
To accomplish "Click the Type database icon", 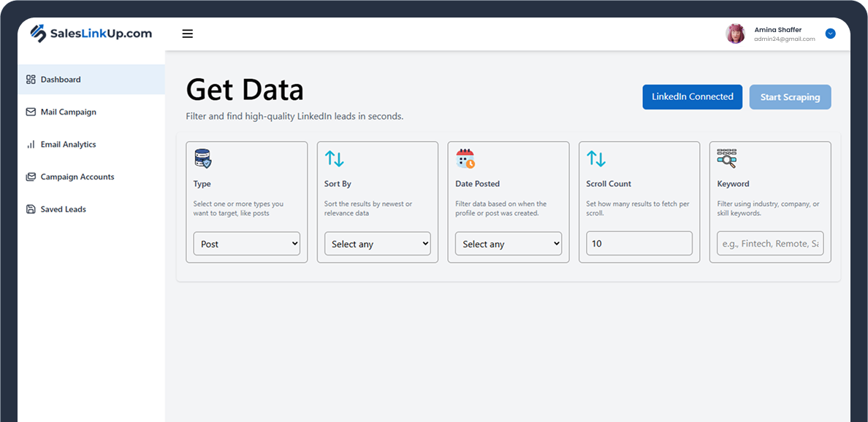I will 203,158.
